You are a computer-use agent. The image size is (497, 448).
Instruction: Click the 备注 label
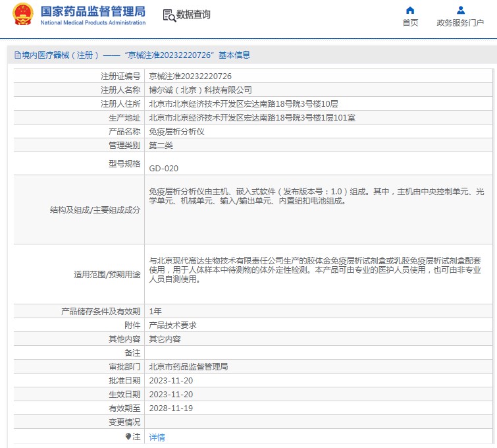pyautogui.click(x=132, y=353)
